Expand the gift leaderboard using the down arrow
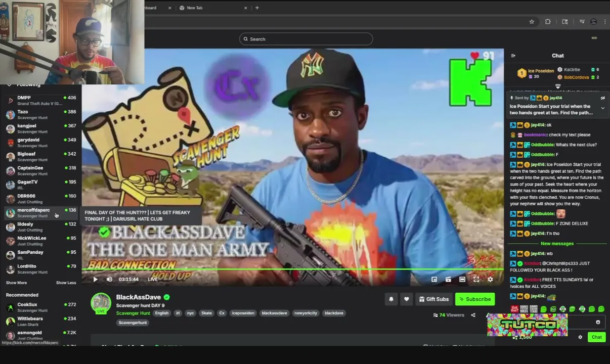 [558, 86]
